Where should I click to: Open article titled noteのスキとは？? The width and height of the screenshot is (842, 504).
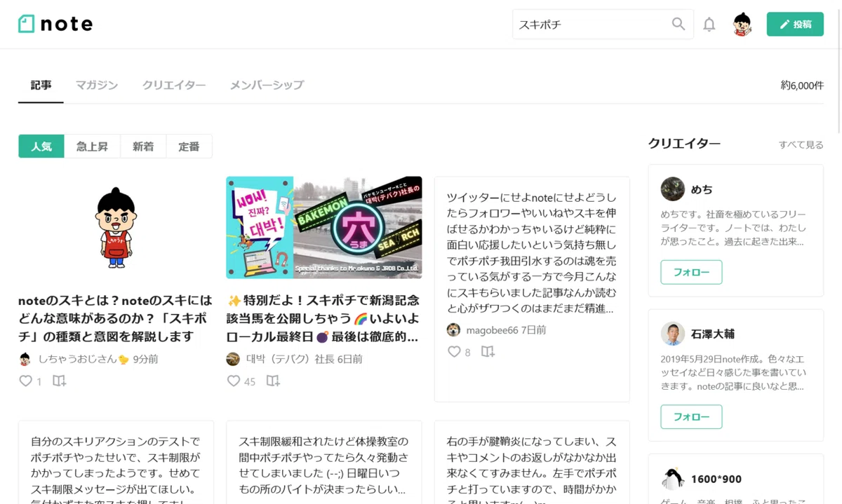point(115,318)
